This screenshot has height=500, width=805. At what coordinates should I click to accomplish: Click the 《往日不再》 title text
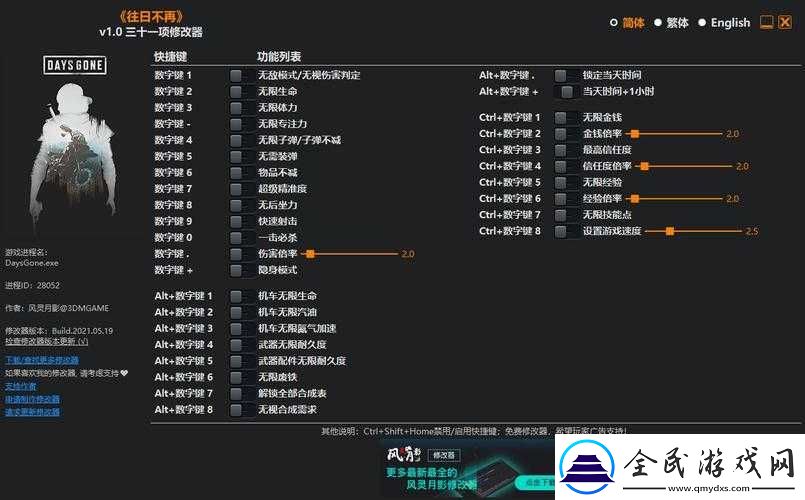pos(151,16)
